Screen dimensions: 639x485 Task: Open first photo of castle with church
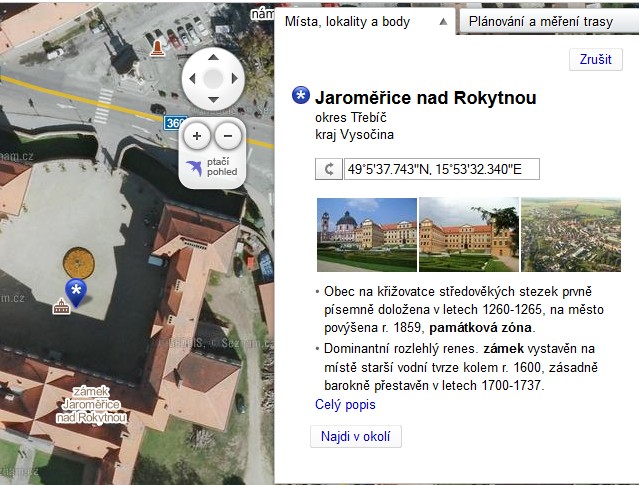point(367,235)
